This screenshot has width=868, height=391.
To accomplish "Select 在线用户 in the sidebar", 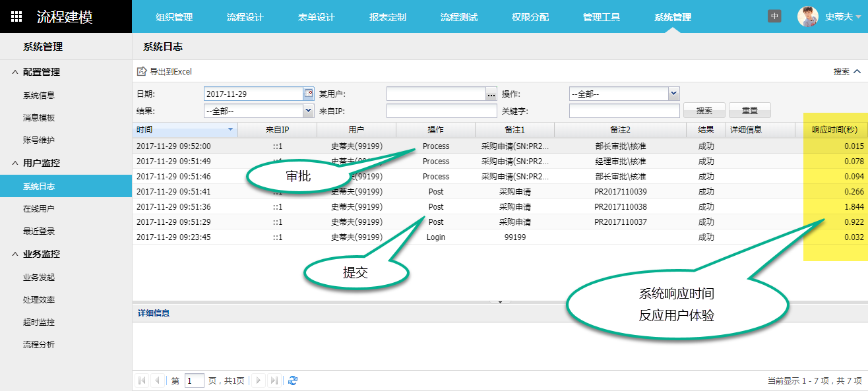I will pos(39,209).
